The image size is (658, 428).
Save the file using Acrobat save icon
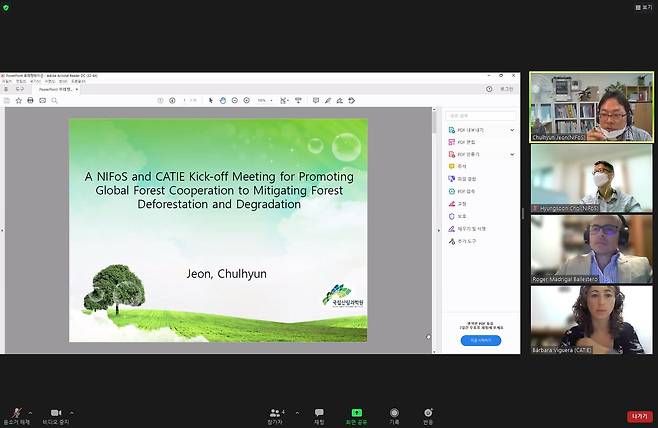[6, 100]
